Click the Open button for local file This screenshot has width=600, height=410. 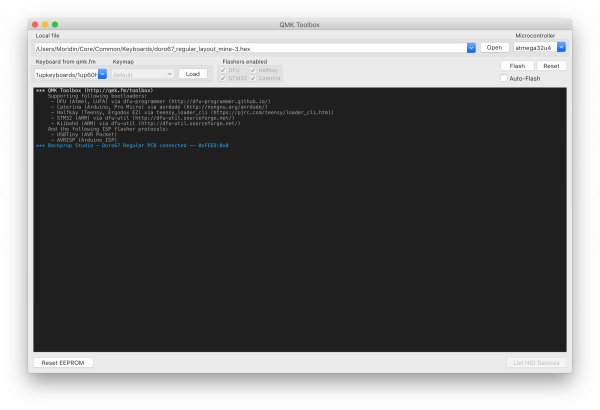pyautogui.click(x=494, y=47)
